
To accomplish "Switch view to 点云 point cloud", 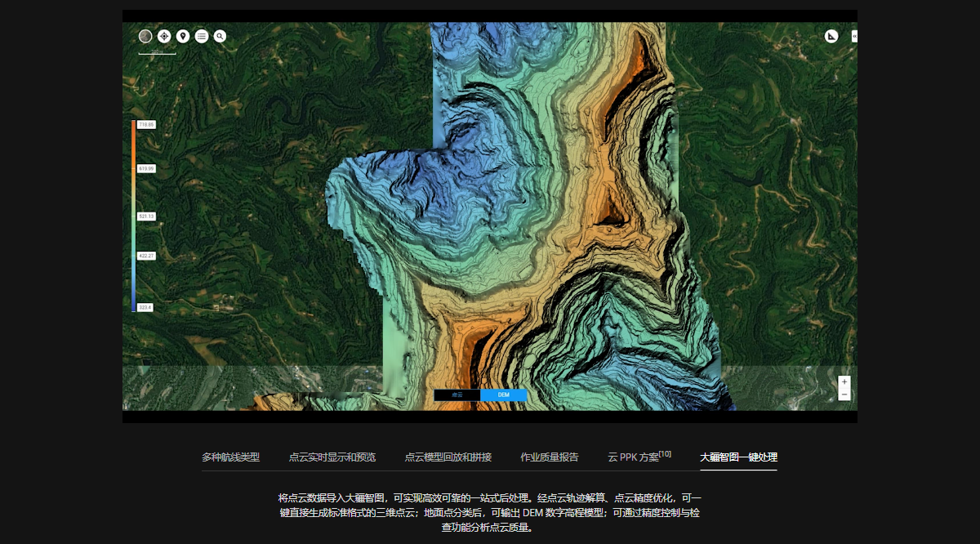I will [x=457, y=395].
